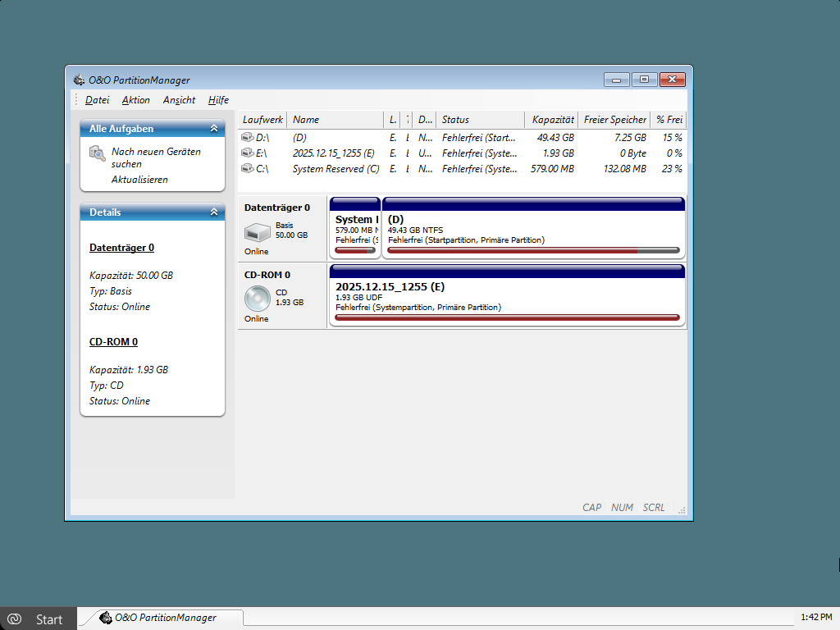Open the Aktion menu
The height and width of the screenshot is (630, 840).
136,100
